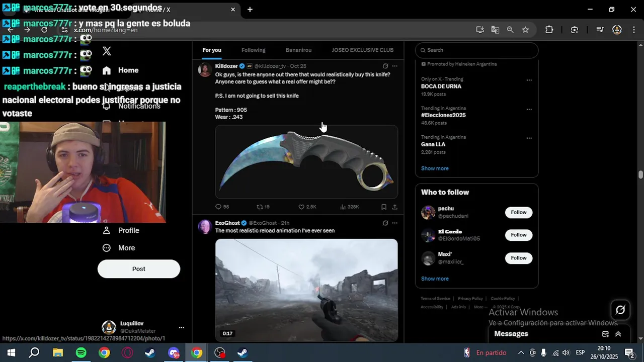The width and height of the screenshot is (644, 362).
Task: Open the karambit knife image
Action: pos(306,162)
